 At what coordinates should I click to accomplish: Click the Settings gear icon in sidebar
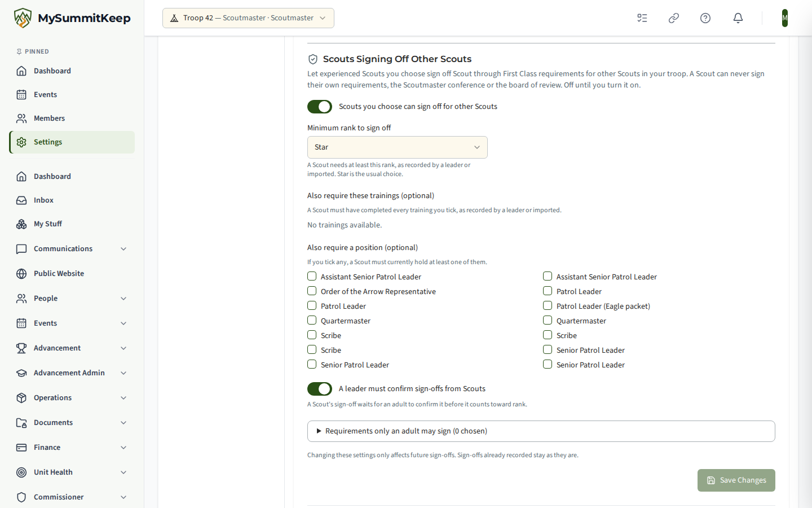(21, 142)
